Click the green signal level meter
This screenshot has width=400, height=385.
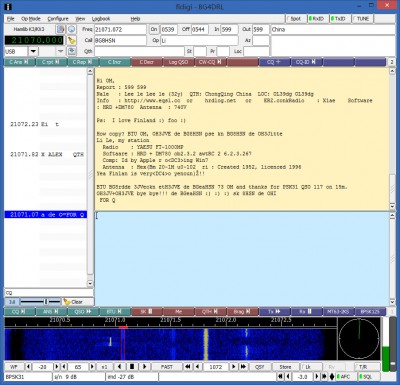pos(385,344)
